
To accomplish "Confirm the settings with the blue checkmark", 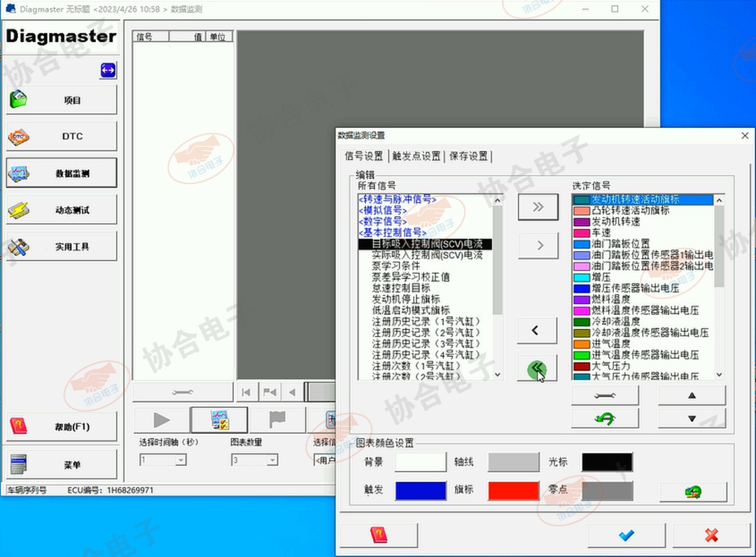I will pos(626,535).
